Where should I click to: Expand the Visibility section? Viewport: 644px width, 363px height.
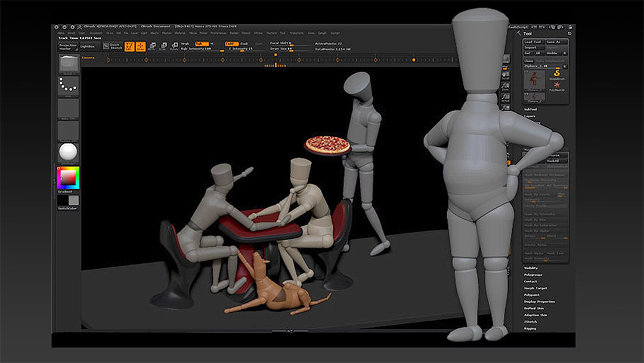[x=531, y=268]
